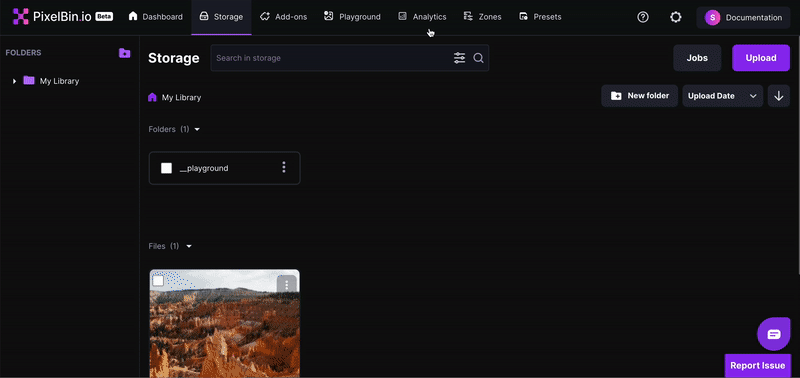Open the Analytics tab

coord(422,17)
